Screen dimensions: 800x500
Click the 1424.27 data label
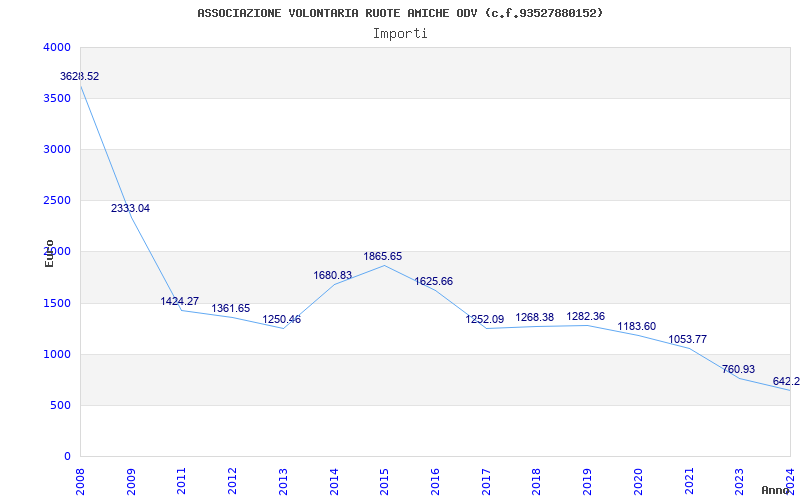[180, 302]
